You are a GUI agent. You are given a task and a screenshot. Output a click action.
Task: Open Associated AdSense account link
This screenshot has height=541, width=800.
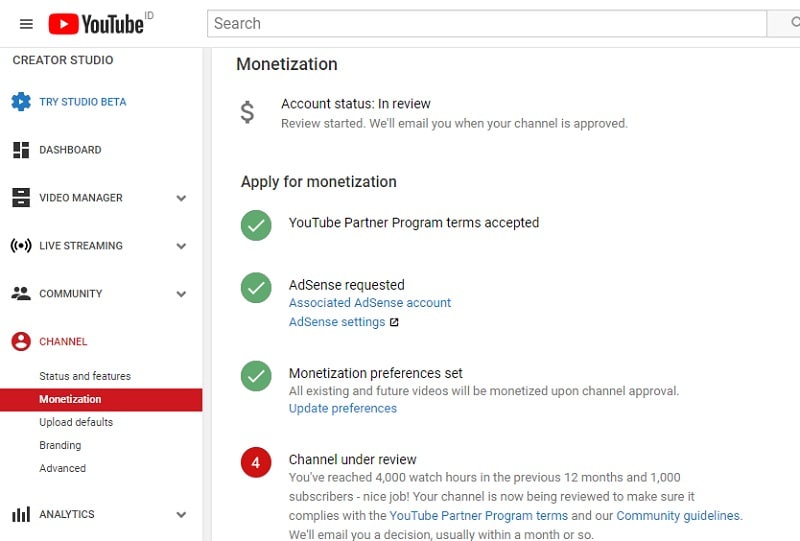tap(370, 302)
